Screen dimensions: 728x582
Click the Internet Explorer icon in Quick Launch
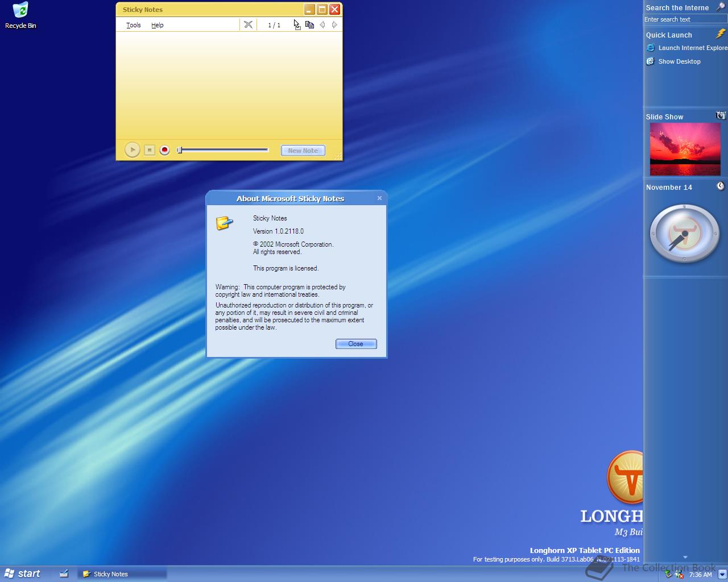(x=651, y=48)
